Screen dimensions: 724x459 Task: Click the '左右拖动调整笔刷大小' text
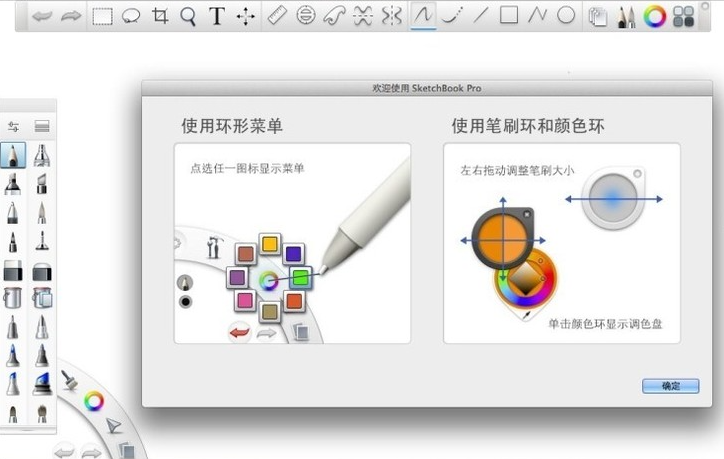[517, 170]
